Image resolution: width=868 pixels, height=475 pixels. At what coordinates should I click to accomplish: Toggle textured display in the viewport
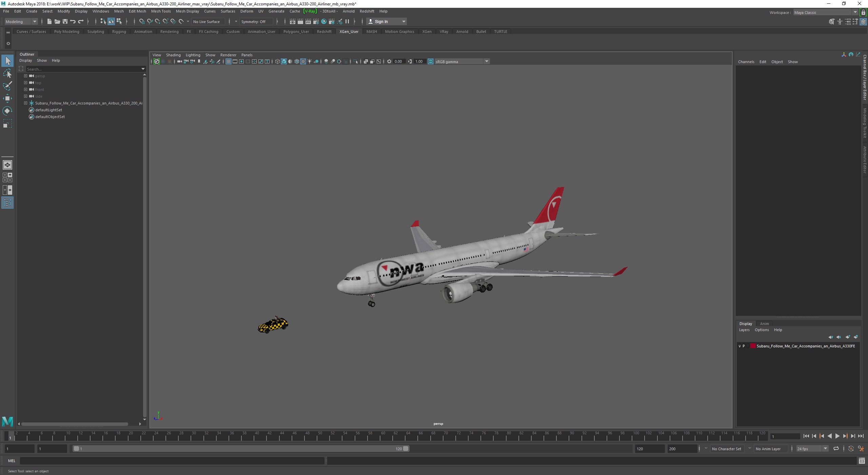pos(303,61)
